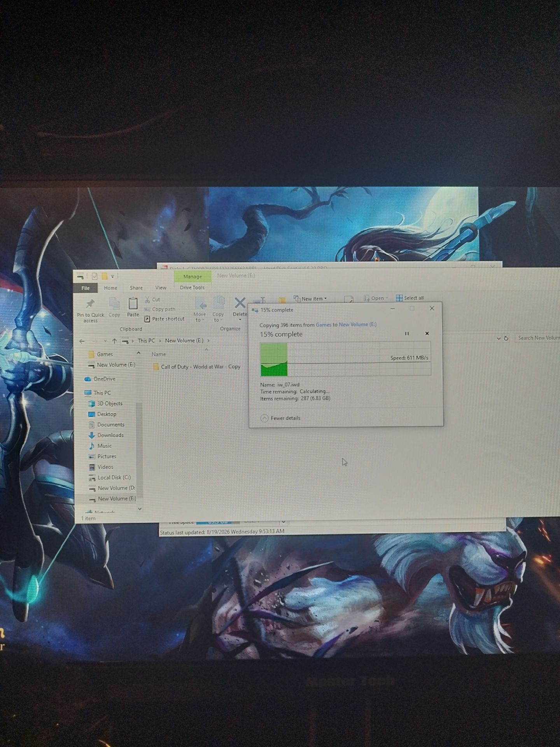Open Documents in the navigation pane
560x747 pixels.
pos(107,425)
